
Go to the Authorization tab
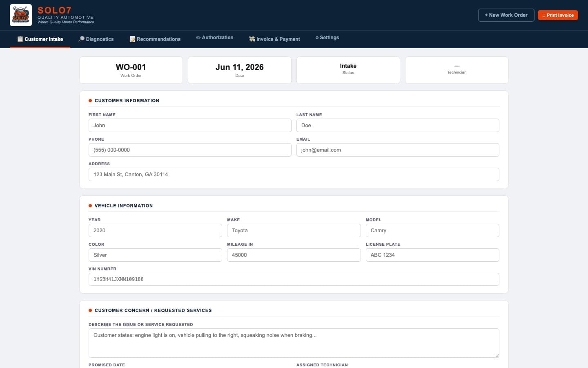[x=215, y=38]
